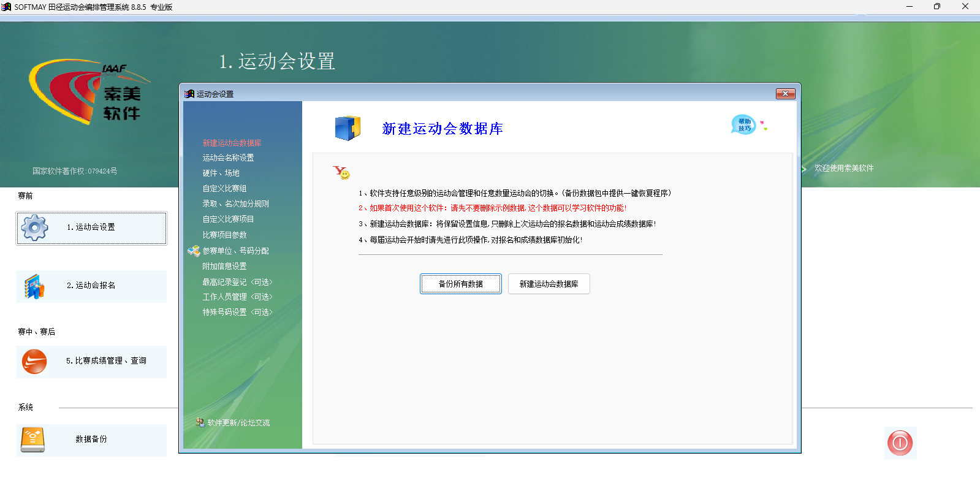Click the orange 比赛成绩管理 icon
Image resolution: width=980 pixels, height=491 pixels.
[x=34, y=362]
